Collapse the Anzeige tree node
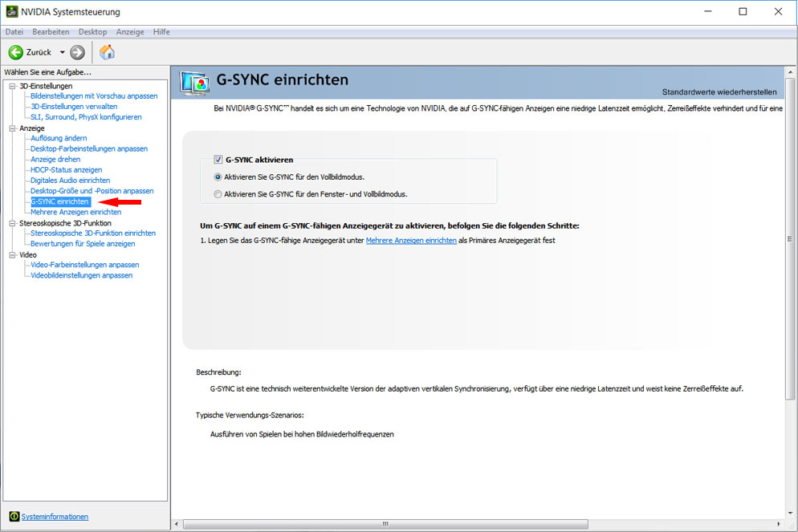 click(12, 128)
